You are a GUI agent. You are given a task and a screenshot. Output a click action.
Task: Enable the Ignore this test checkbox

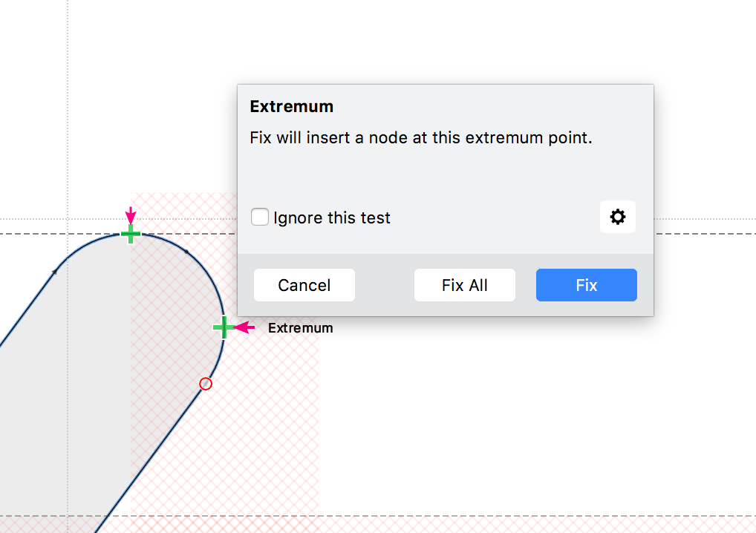pyautogui.click(x=260, y=218)
